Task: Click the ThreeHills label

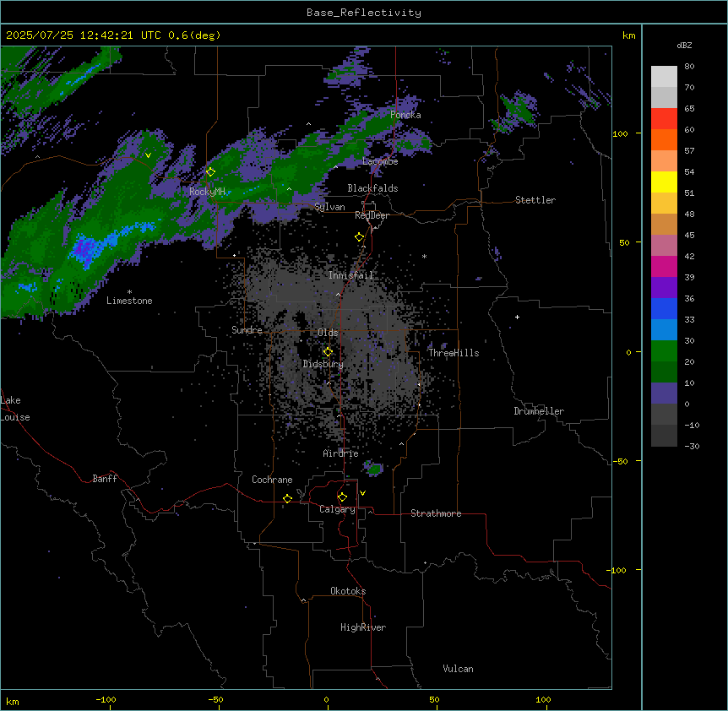Action: (x=454, y=353)
